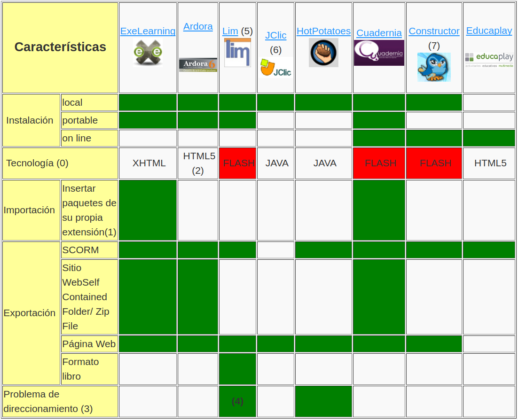Click the JAVA cell under HotPotatoes
Screen dimensions: 518x420
coord(323,163)
